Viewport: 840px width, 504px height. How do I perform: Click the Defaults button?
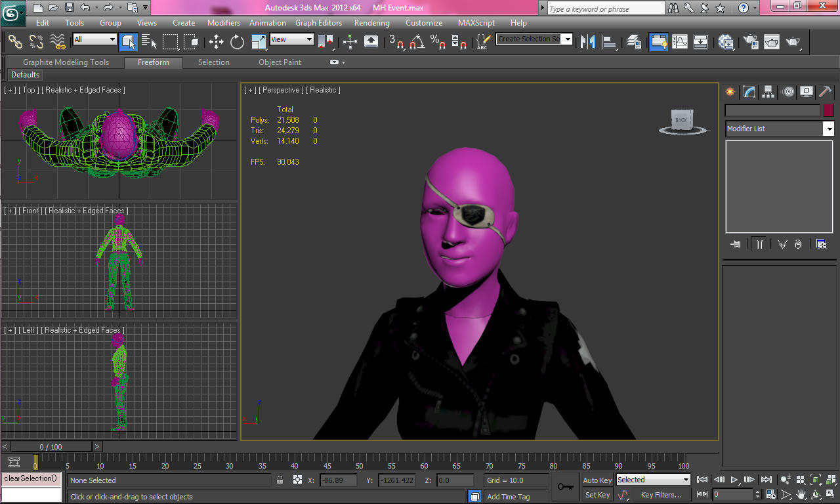pos(26,75)
